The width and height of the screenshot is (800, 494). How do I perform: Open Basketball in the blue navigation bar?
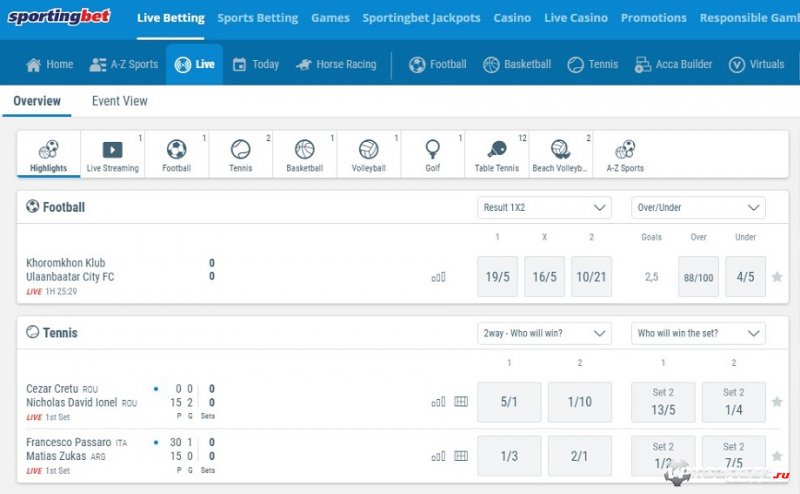point(517,64)
